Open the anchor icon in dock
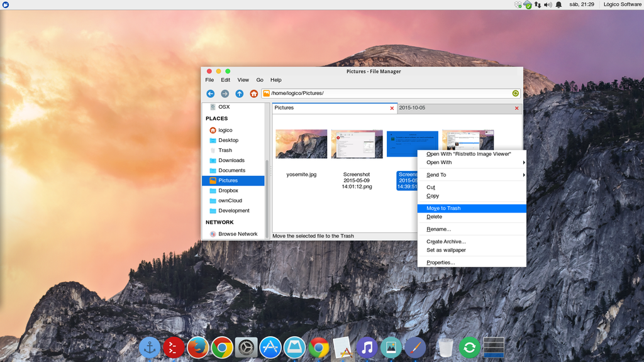 [150, 348]
